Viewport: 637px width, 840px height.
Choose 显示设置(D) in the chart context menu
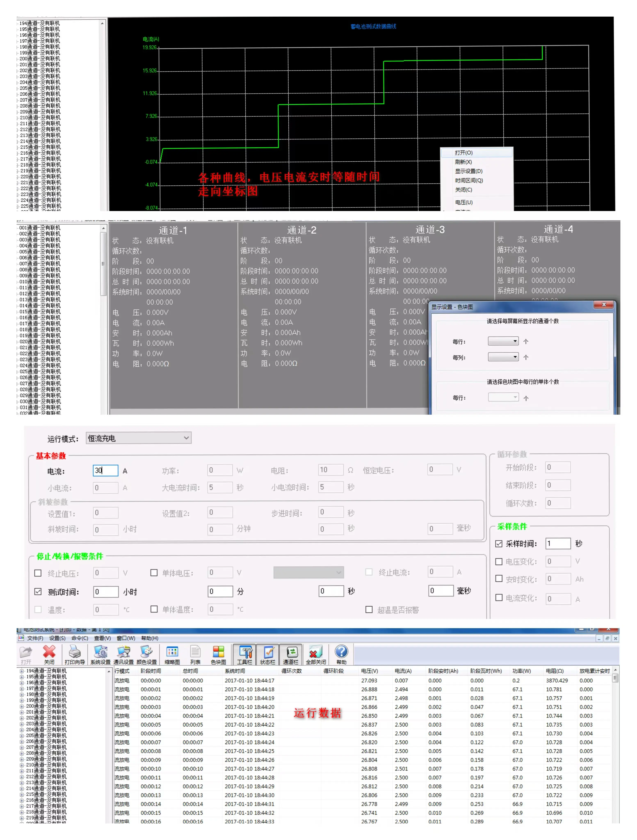click(x=476, y=171)
